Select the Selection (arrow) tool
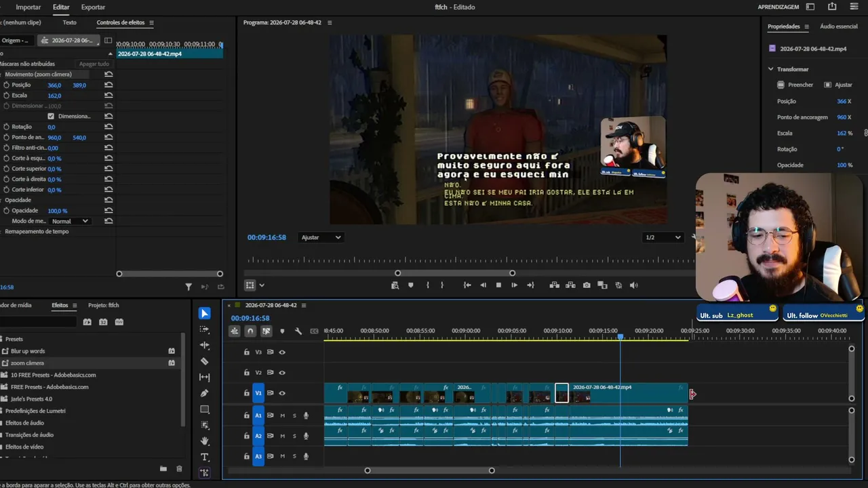 (x=204, y=313)
